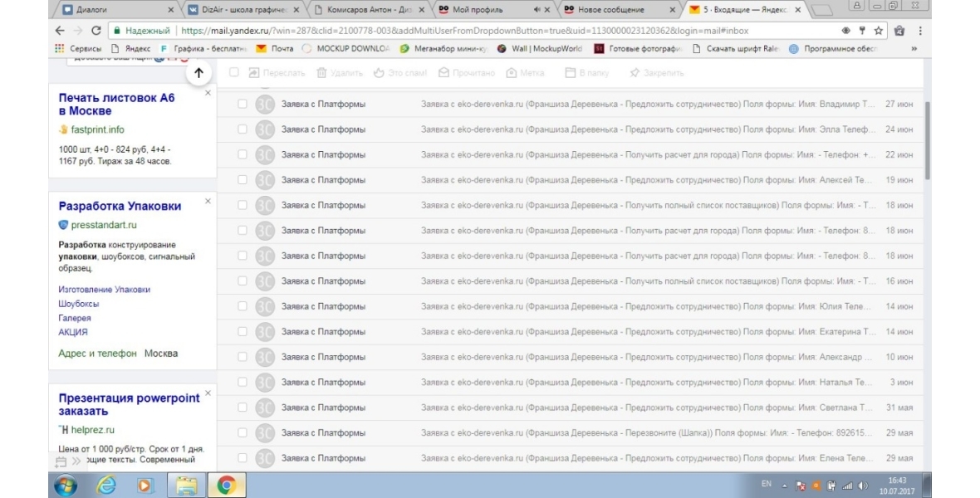The width and height of the screenshot is (980, 498).
Task: Open the Сервисы apps grid bookmark
Action: coord(78,48)
